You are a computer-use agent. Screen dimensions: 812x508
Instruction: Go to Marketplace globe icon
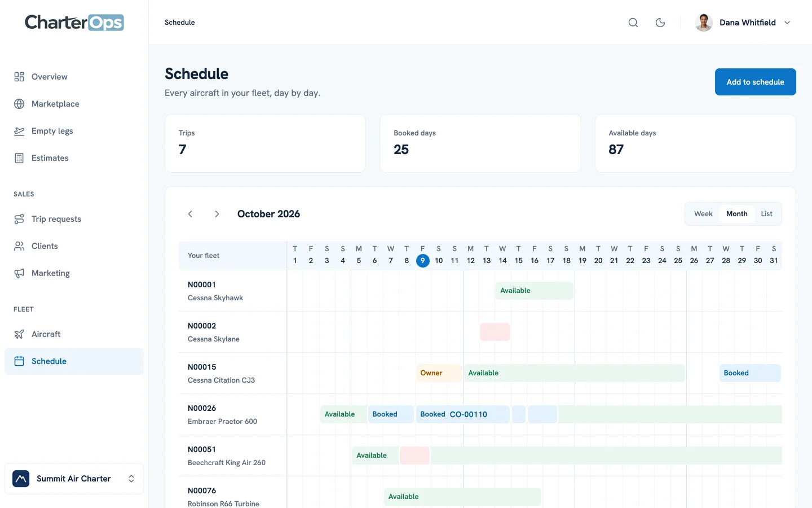click(19, 104)
